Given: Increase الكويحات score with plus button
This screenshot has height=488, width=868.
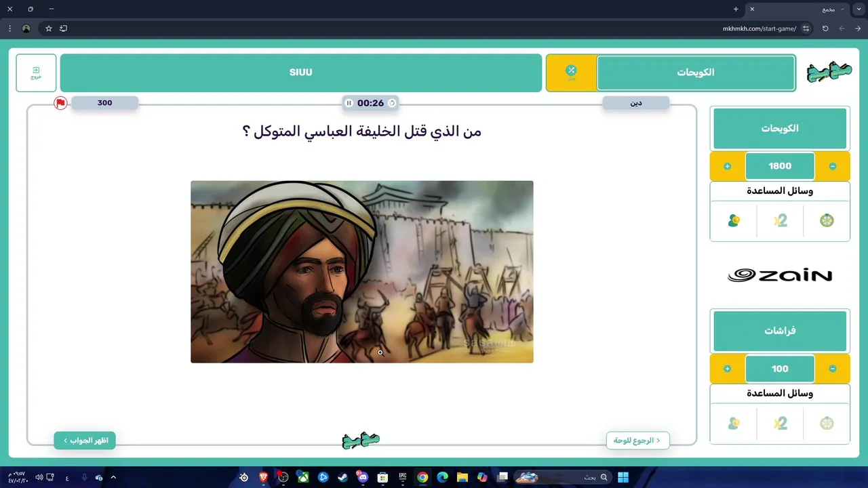Looking at the screenshot, I should (727, 166).
